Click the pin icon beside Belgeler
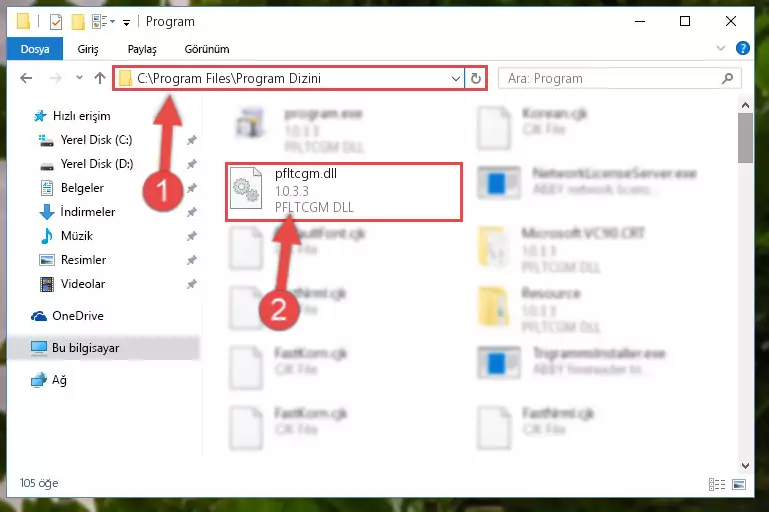Screen dimensions: 769x512 point(192,188)
